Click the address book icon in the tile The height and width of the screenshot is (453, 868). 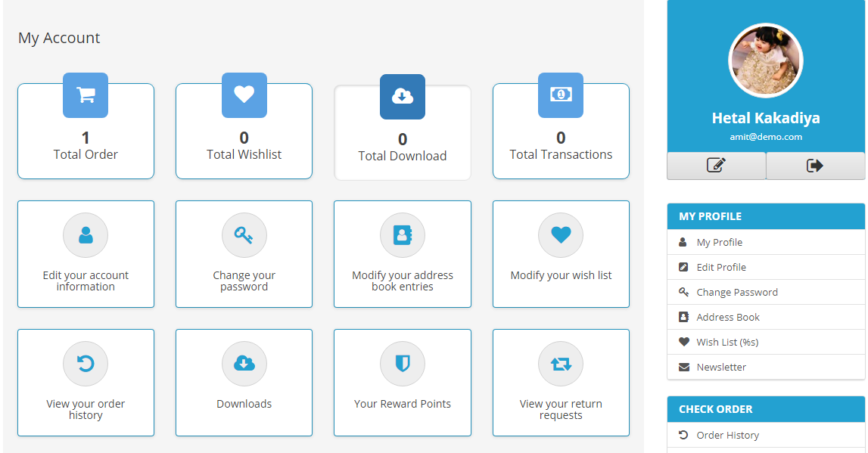click(403, 235)
